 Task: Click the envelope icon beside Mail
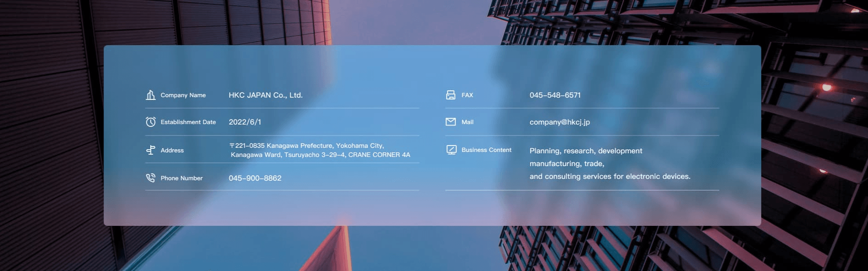pyautogui.click(x=451, y=122)
